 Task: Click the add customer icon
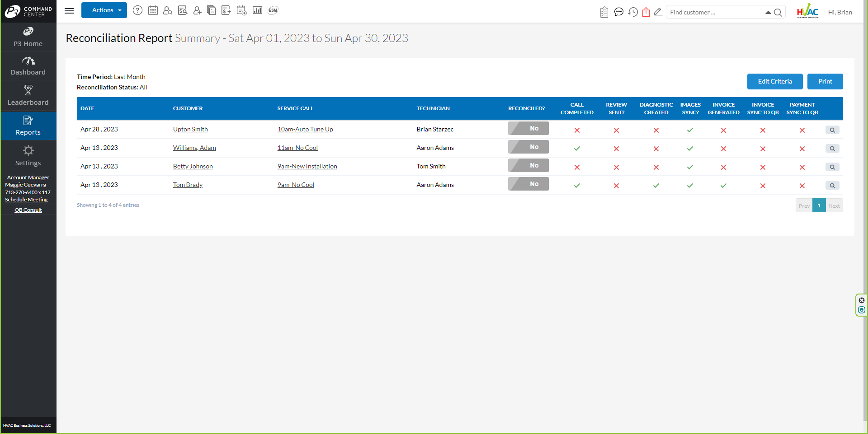tap(197, 10)
